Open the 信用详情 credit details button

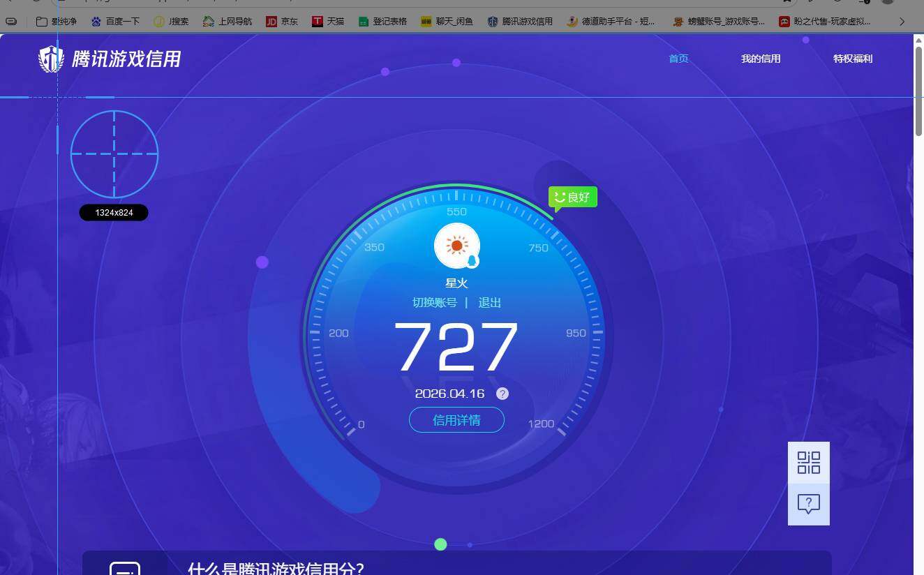click(x=456, y=419)
